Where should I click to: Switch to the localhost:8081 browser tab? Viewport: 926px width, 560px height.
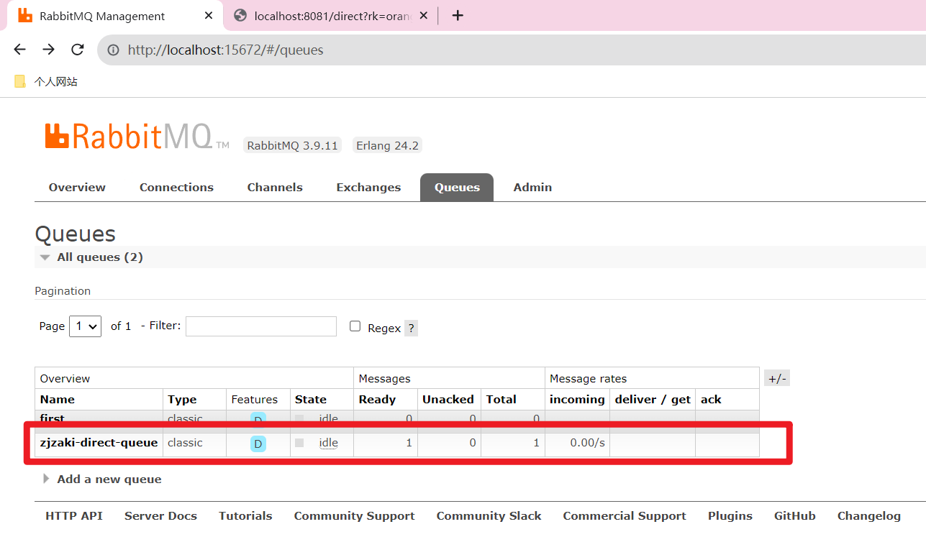(x=331, y=16)
